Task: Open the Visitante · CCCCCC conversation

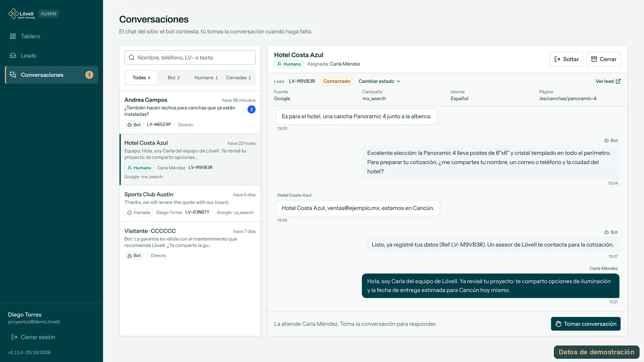Action: pos(190,243)
